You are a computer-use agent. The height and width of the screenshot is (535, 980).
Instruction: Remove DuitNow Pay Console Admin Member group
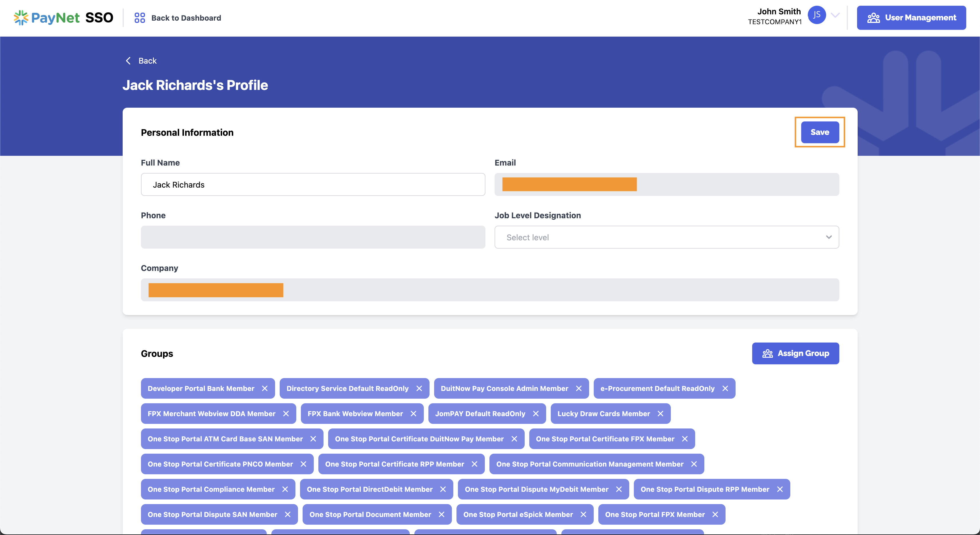click(x=579, y=388)
